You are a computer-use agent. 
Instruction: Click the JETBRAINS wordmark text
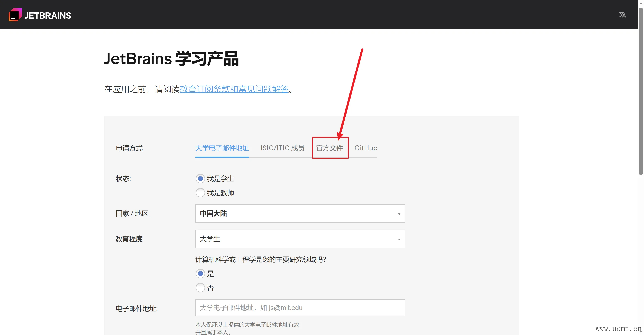48,16
